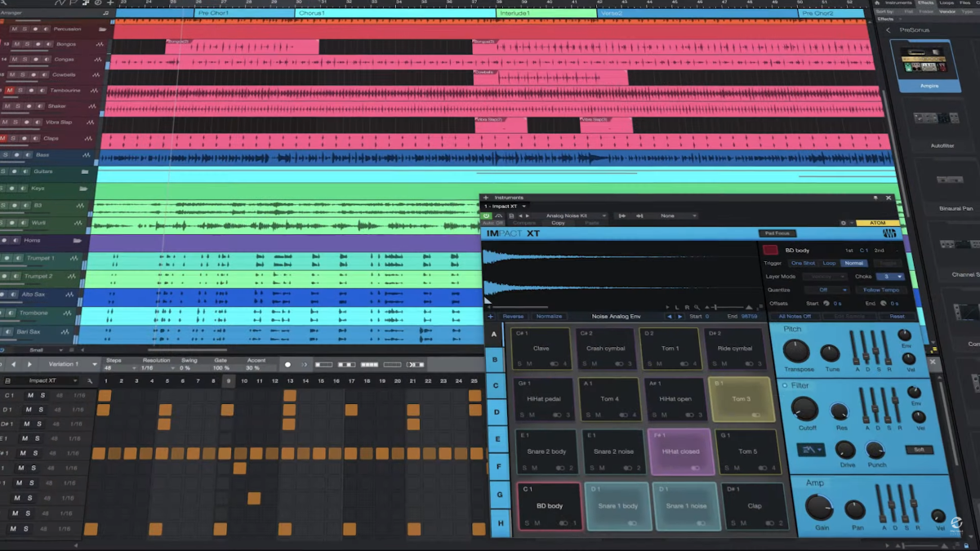Switch to the Files browser tab

pos(965,3)
